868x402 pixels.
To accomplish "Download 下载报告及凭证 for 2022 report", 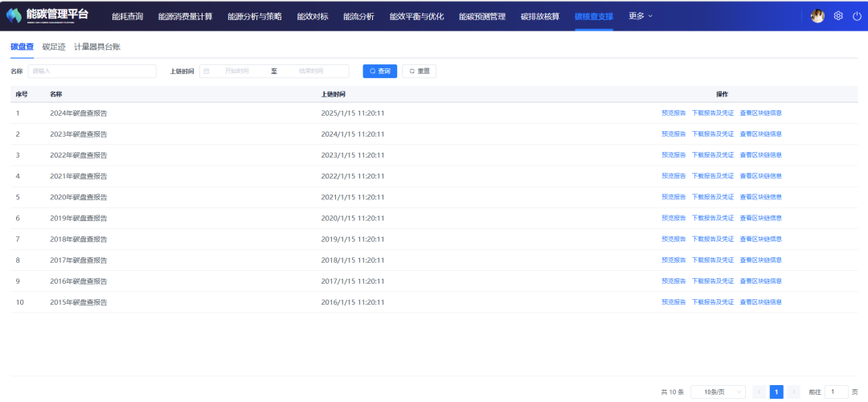I will coord(713,155).
